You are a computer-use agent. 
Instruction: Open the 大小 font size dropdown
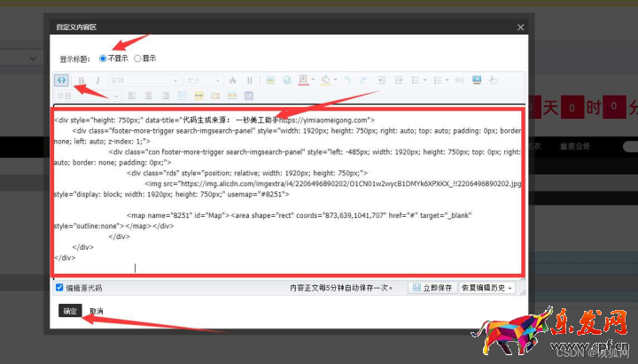[203, 81]
